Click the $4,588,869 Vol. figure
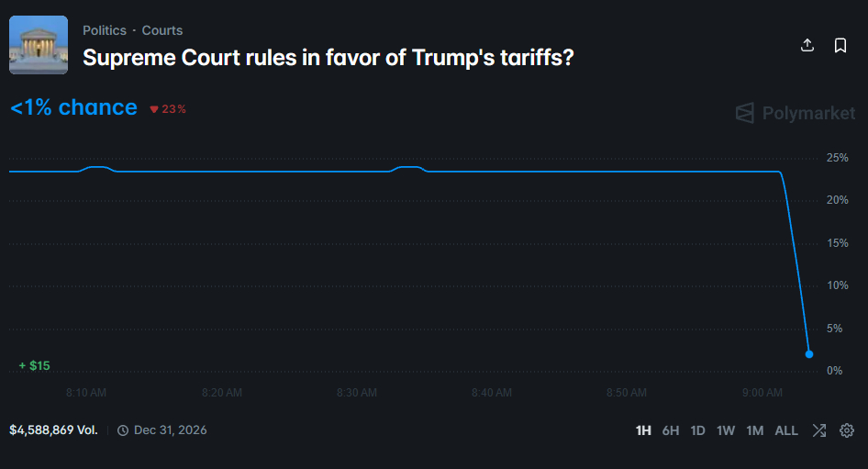868x469 pixels. pos(53,430)
